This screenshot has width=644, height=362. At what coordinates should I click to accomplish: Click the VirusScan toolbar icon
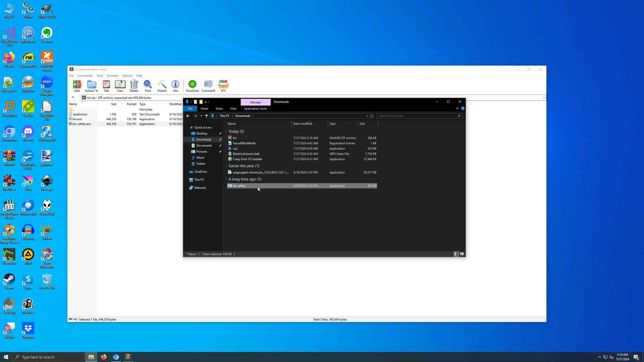coord(192,86)
